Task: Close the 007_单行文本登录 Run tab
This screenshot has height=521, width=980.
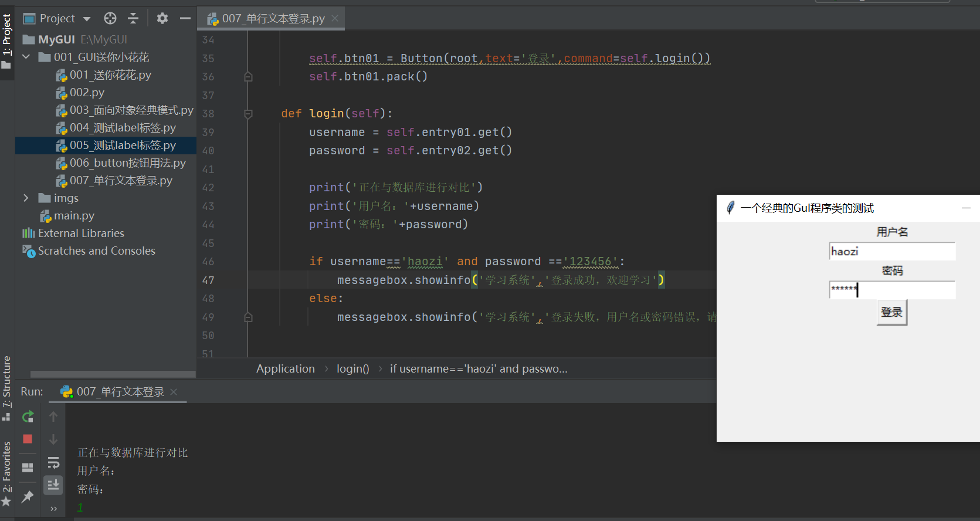Action: (x=174, y=391)
